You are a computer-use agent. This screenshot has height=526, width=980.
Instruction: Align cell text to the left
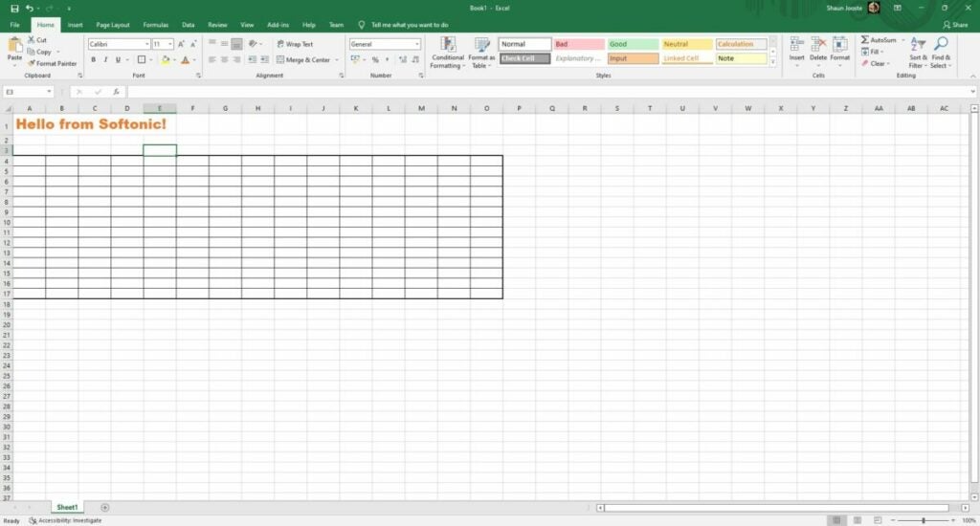[212, 60]
